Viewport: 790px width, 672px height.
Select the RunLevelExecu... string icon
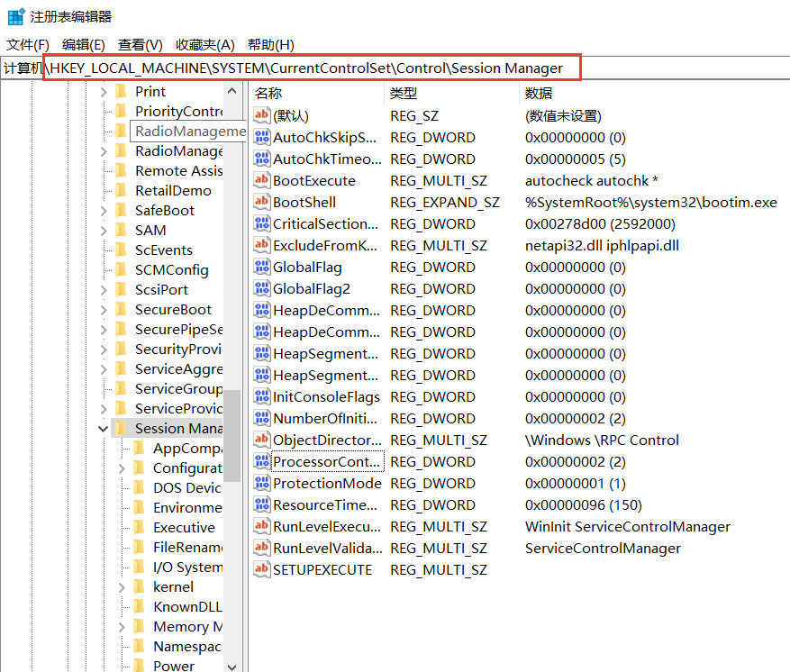click(x=261, y=527)
